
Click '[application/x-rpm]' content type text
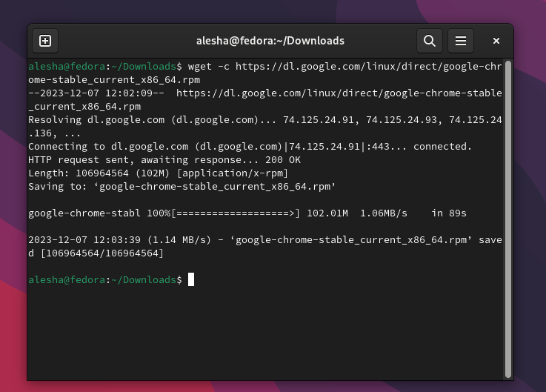pyautogui.click(x=233, y=173)
